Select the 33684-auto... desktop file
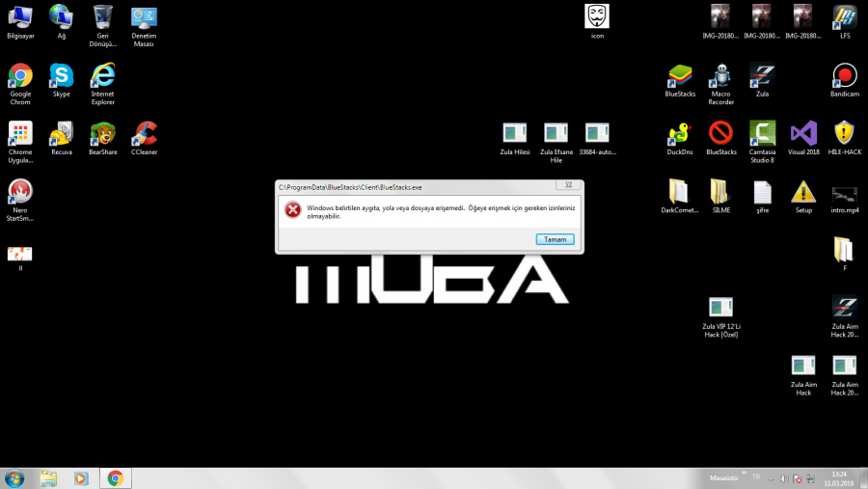 click(597, 139)
